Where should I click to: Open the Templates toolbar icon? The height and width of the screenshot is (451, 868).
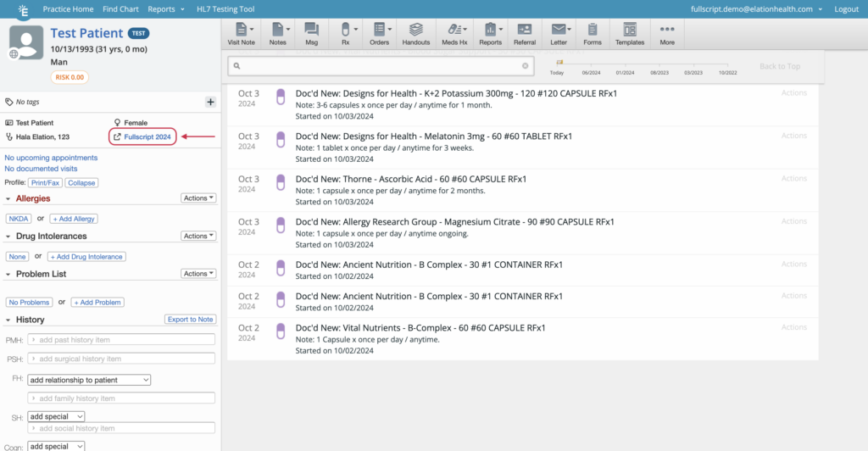click(630, 33)
